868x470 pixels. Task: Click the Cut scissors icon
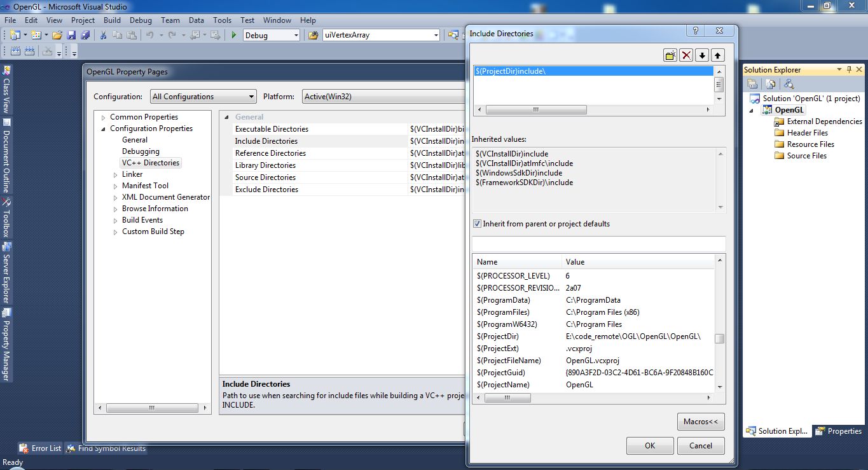(x=103, y=35)
